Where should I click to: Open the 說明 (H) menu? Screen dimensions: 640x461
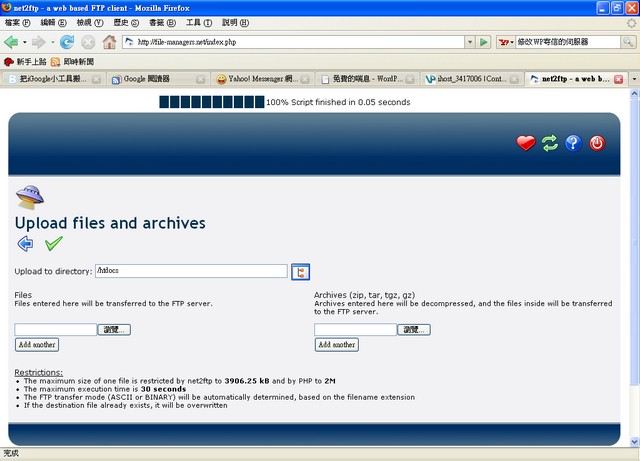tap(236, 23)
